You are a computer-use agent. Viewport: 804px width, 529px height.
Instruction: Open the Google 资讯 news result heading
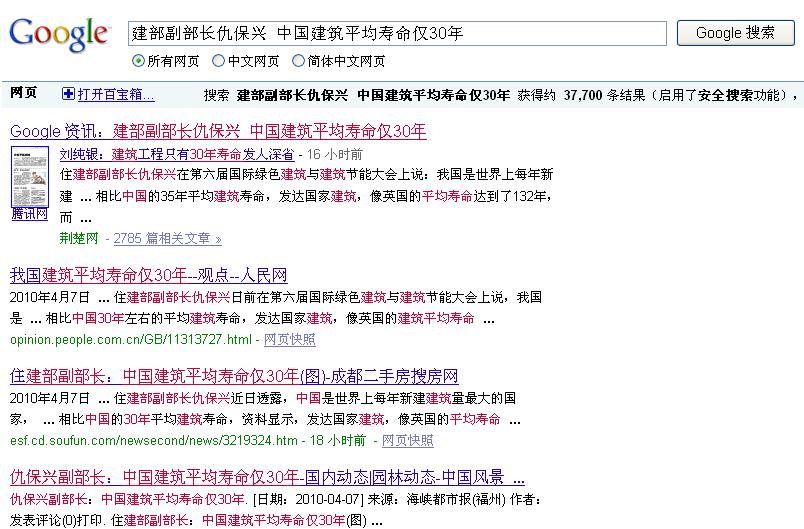pos(218,131)
